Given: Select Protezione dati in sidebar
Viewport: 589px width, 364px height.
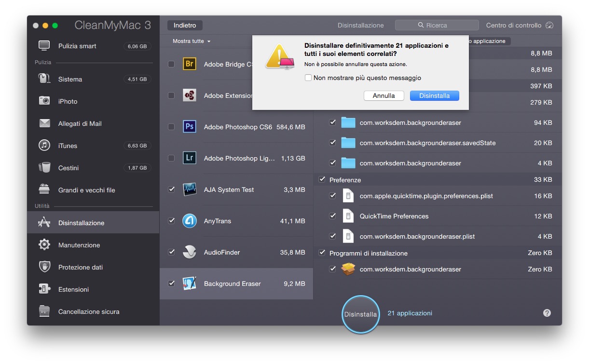Looking at the screenshot, I should (x=93, y=267).
